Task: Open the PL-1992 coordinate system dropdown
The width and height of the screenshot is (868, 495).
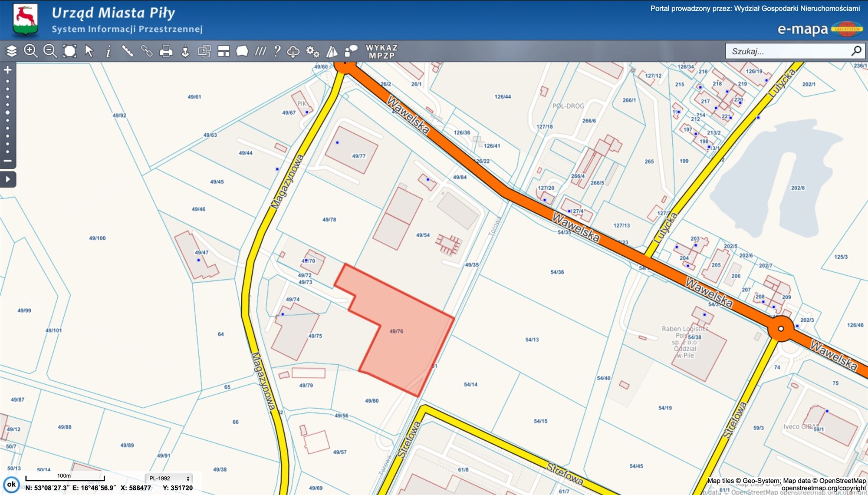Action: [x=169, y=478]
